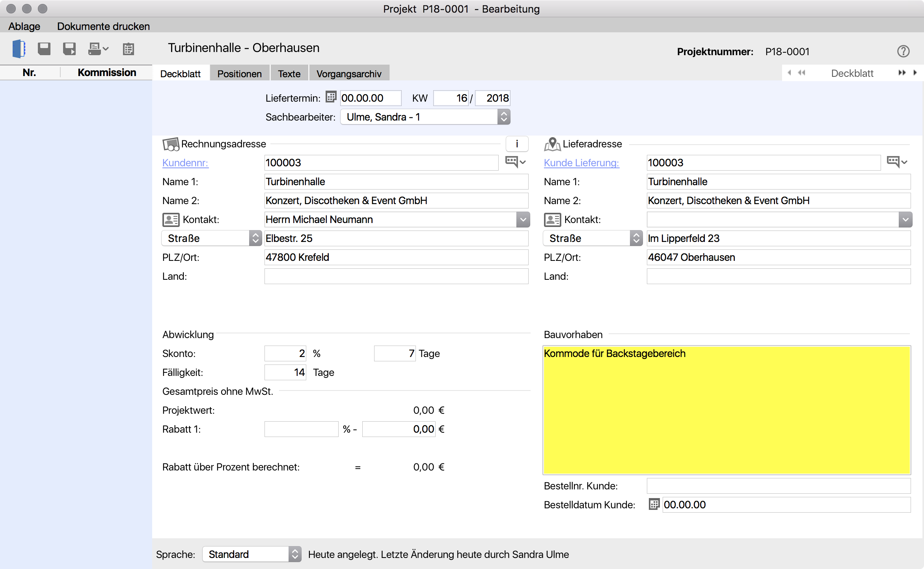The width and height of the screenshot is (924, 569).
Task: Switch to the Deckblatt tab
Action: (x=181, y=74)
